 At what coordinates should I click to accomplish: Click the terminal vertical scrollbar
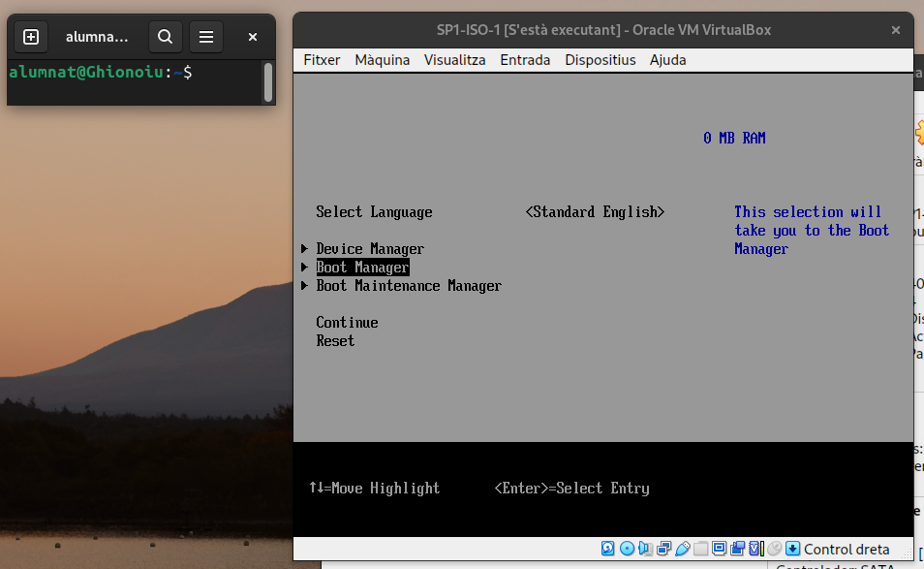point(268,82)
